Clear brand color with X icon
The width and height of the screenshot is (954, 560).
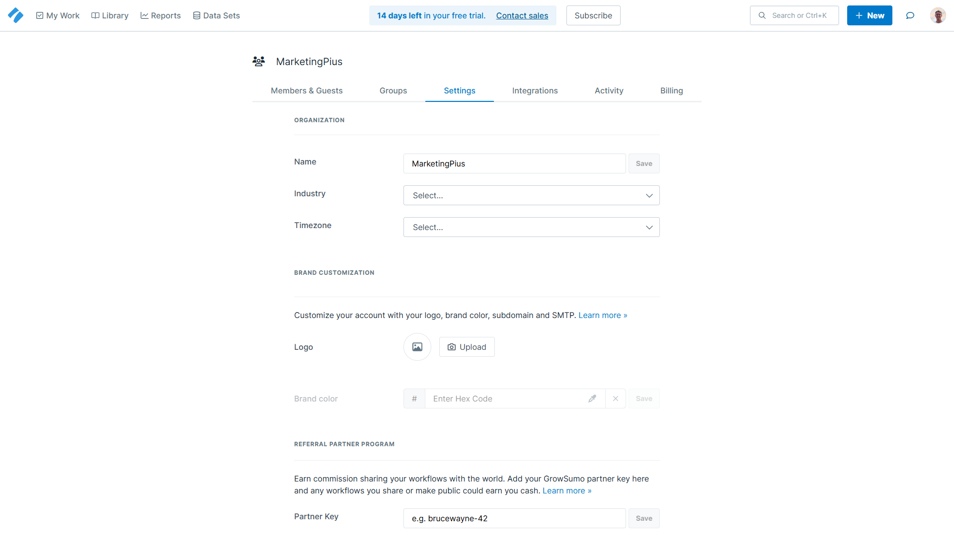616,399
